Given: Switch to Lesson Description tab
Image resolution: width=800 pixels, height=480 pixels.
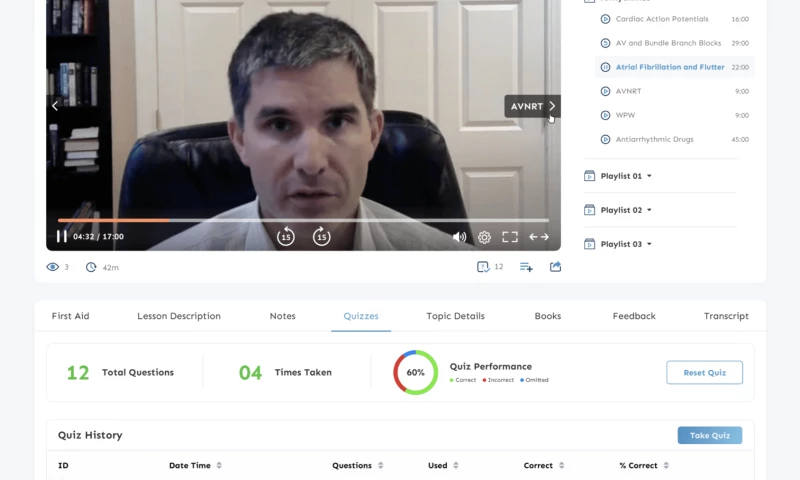Looking at the screenshot, I should pos(179,316).
